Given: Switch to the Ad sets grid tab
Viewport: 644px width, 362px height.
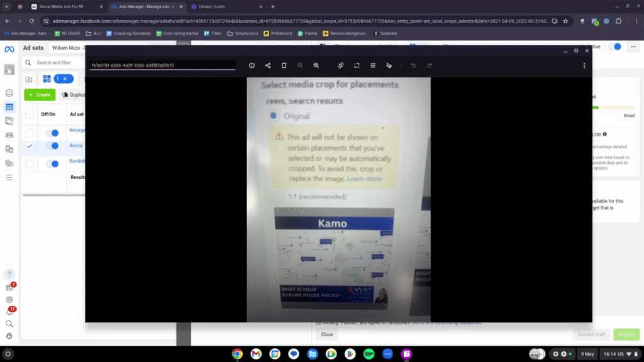Looking at the screenshot, I should pyautogui.click(x=47, y=79).
